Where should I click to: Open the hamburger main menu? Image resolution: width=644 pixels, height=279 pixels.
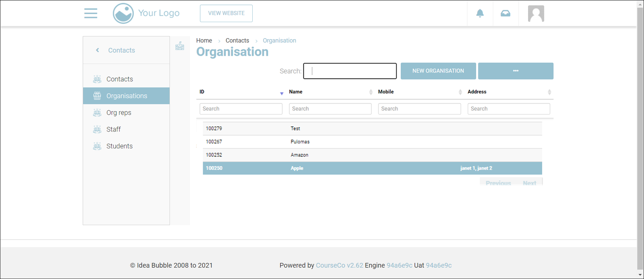click(91, 13)
